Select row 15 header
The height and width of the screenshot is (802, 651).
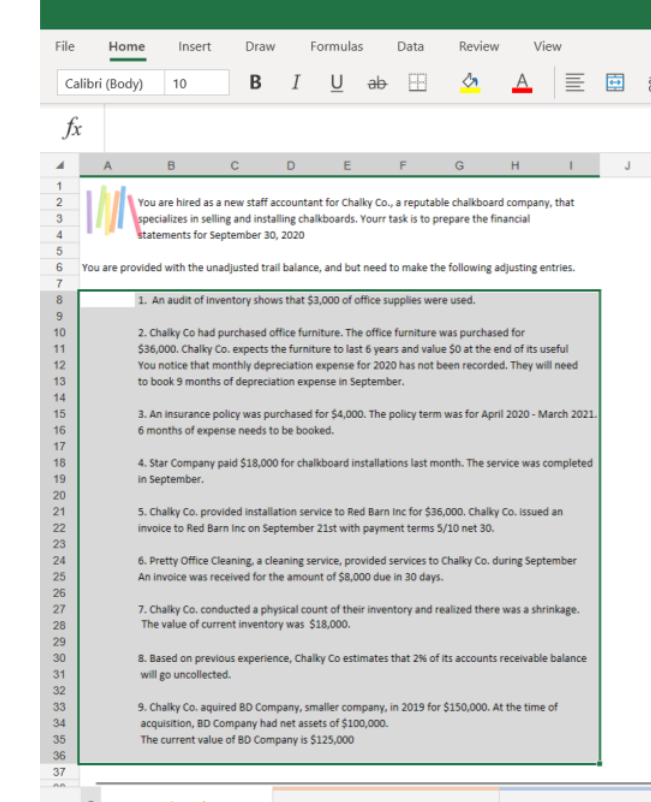click(x=59, y=414)
